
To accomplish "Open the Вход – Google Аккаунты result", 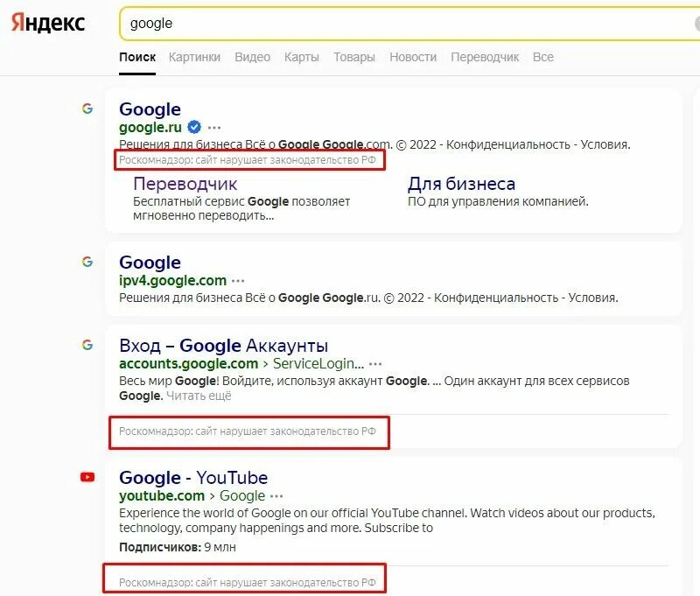I will click(224, 346).
